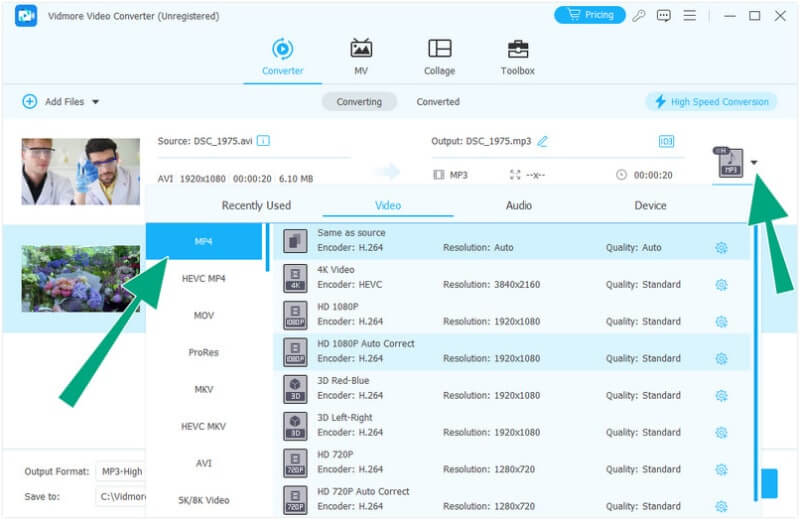Select the Device format tab

650,206
